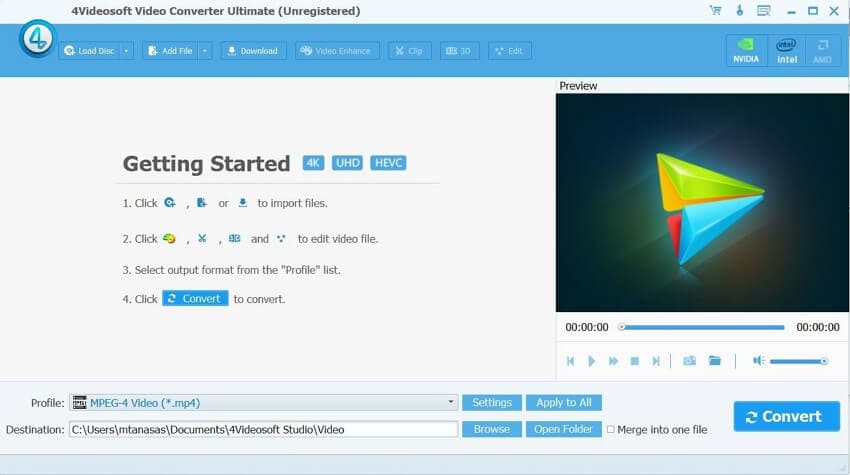Screen dimensions: 850x475
Task: Open the Clip tool
Action: (409, 51)
